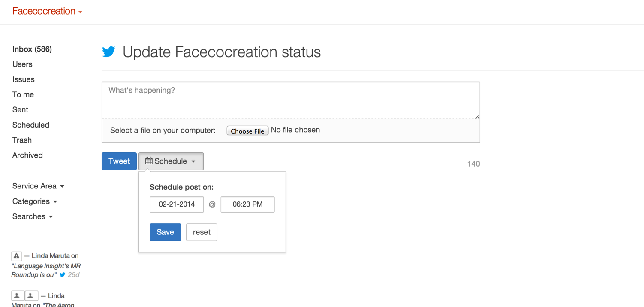Click the small Twitter icon next to 25d

pos(63,275)
